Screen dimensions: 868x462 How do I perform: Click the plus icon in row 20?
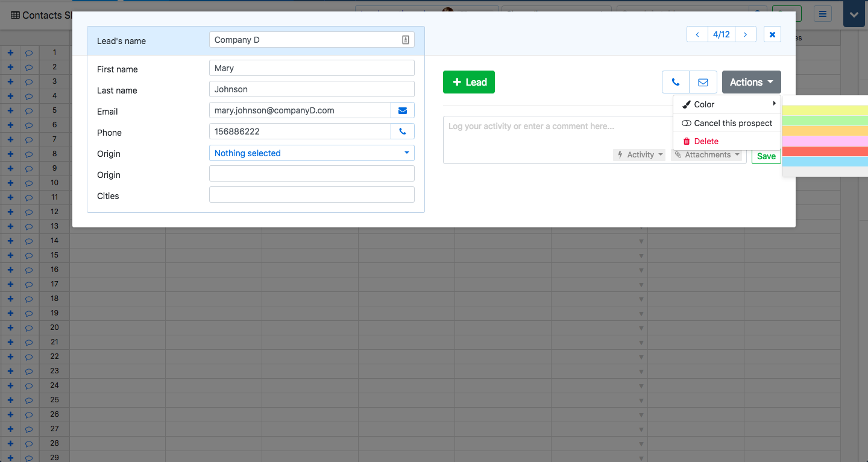click(x=10, y=328)
